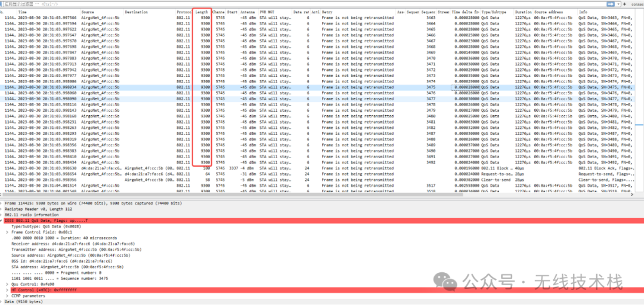Add a filter button with plus icon
This screenshot has height=308, width=644.
625,4
